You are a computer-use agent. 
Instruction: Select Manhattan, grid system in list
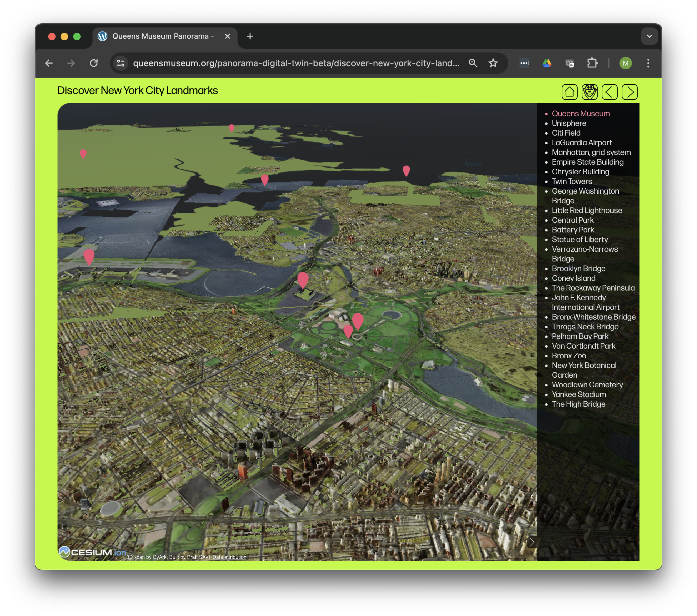coord(591,152)
